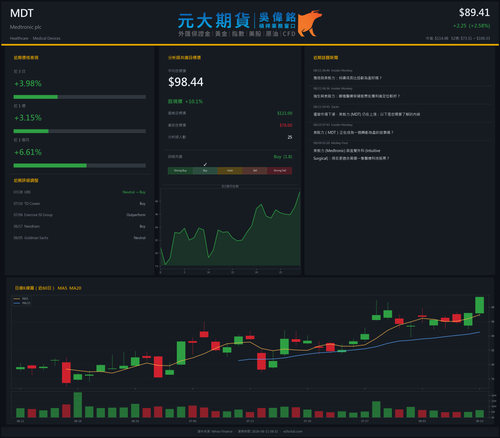This screenshot has height=438, width=500.
Task: Click the Evercore ISI Group rating row
Action: 79,215
